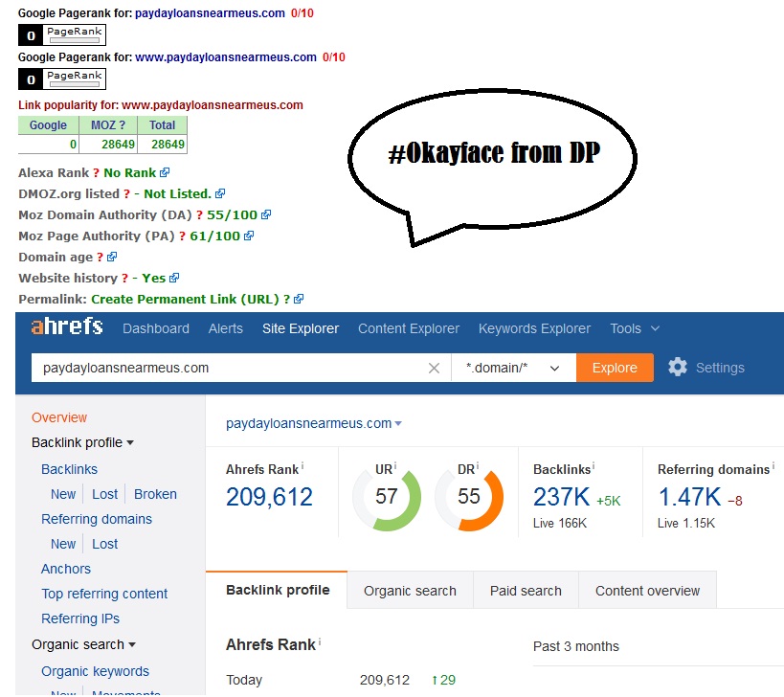Open Top referring content link
This screenshot has width=784, height=697.
pyautogui.click(x=104, y=594)
